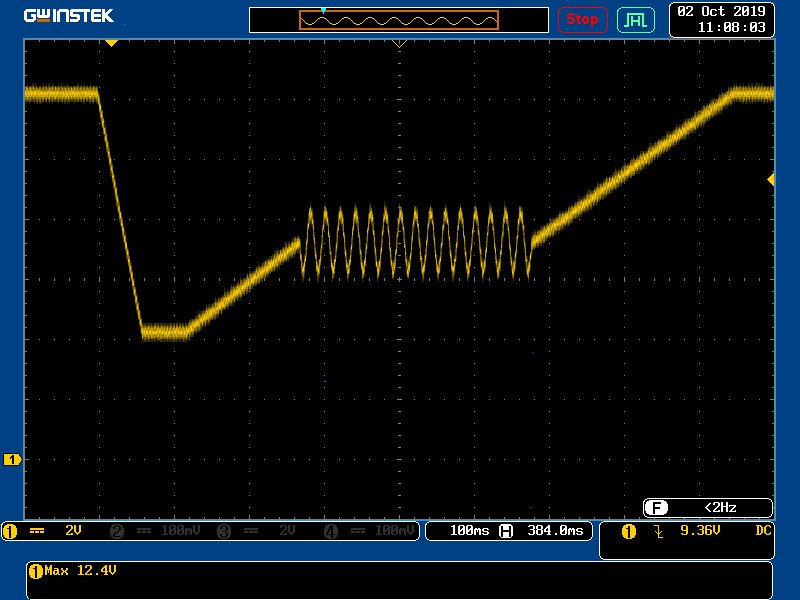Click the trigger source channel 1 icon
Screen dimensions: 800x600
pos(629,531)
